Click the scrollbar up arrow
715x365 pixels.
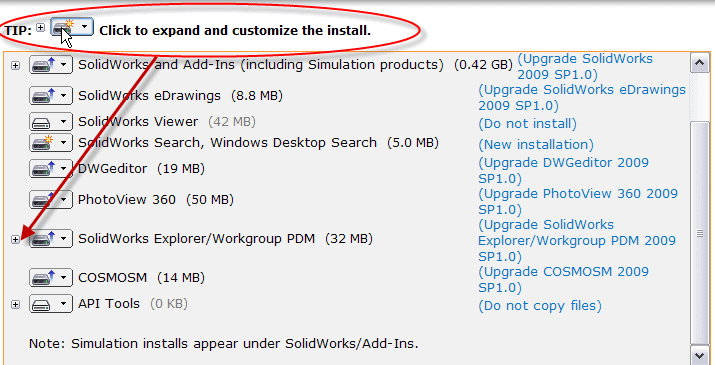(699, 64)
